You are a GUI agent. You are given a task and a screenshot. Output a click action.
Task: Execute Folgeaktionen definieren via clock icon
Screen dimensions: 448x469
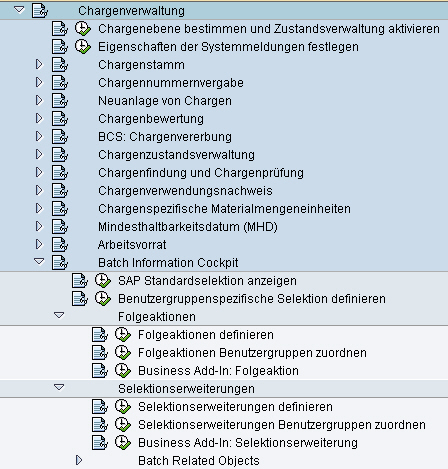click(123, 335)
